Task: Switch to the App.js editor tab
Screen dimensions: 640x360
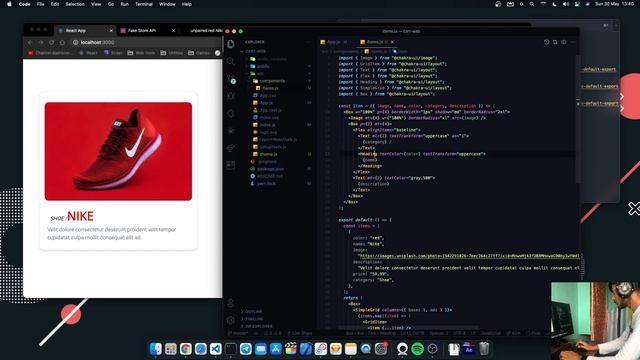Action: point(333,42)
